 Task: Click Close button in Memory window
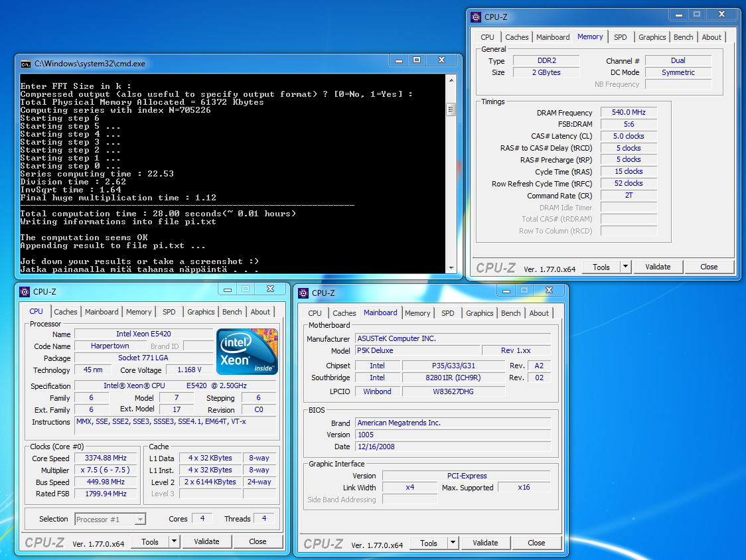pyautogui.click(x=709, y=267)
